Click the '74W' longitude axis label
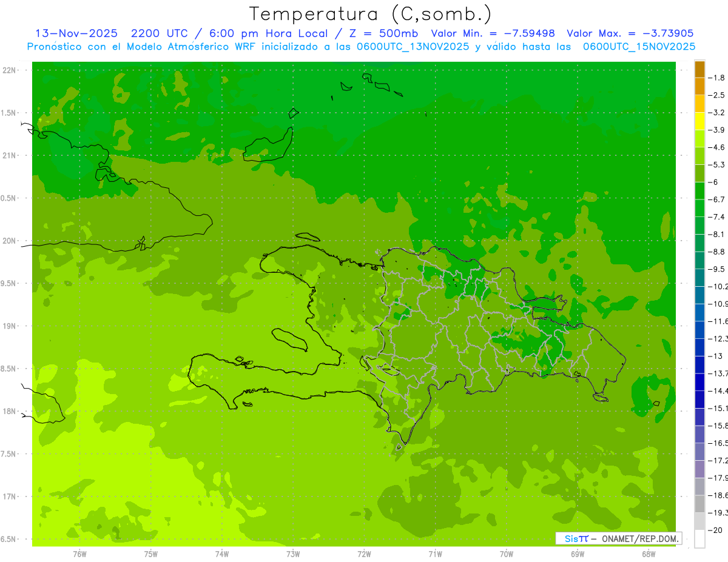728x562 pixels. tap(221, 554)
